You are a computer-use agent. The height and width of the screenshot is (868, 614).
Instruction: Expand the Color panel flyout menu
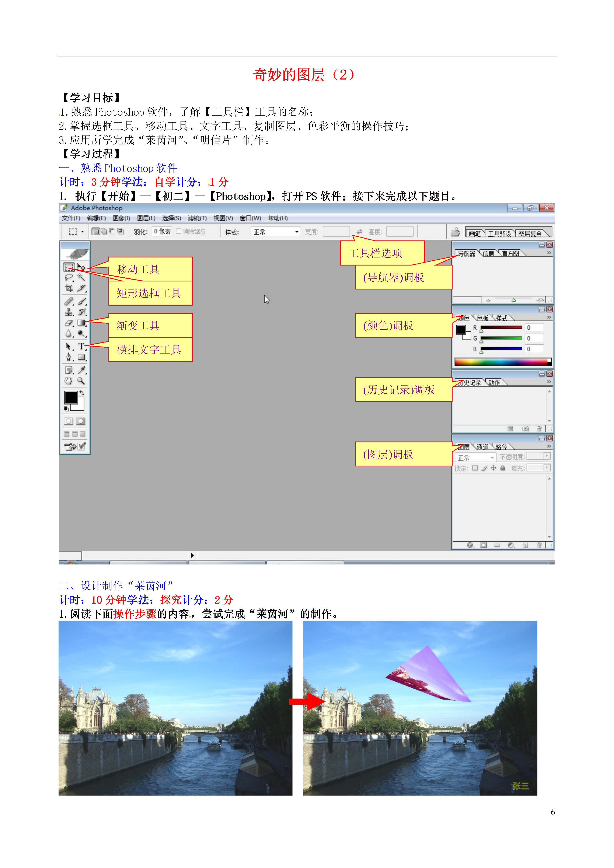pyautogui.click(x=549, y=317)
